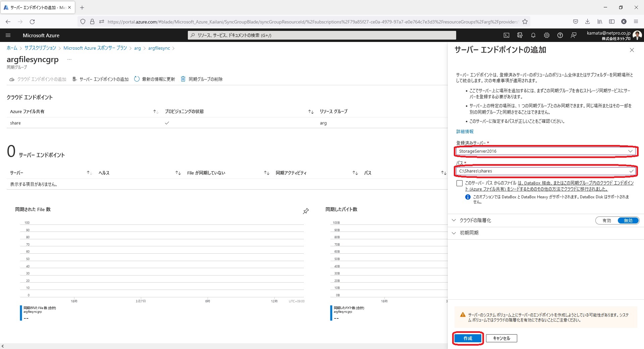Open the Azure portal hamburger menu

click(8, 35)
